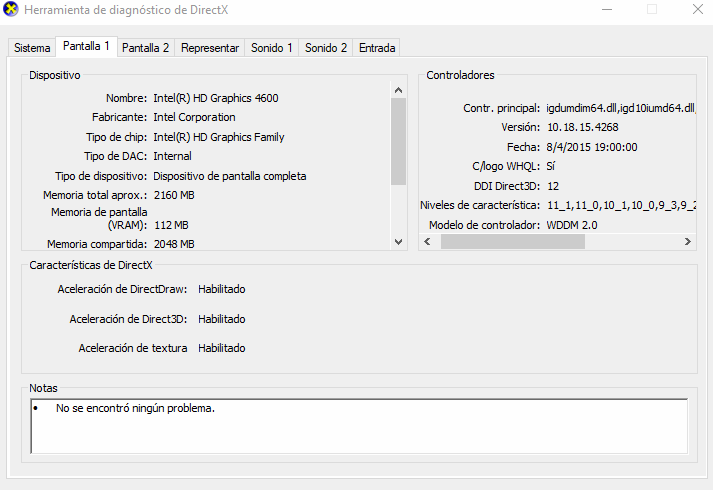
Task: Open the Sonido 1 tab
Action: [271, 48]
